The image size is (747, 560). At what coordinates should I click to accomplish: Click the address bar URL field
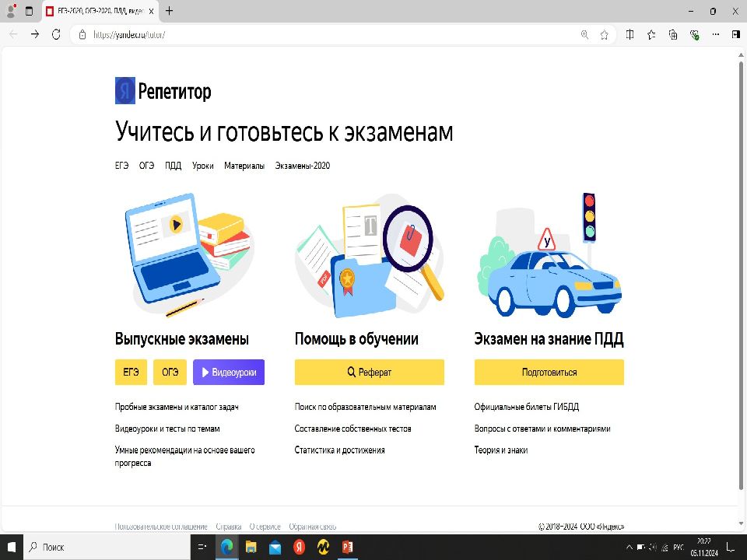pos(311,34)
